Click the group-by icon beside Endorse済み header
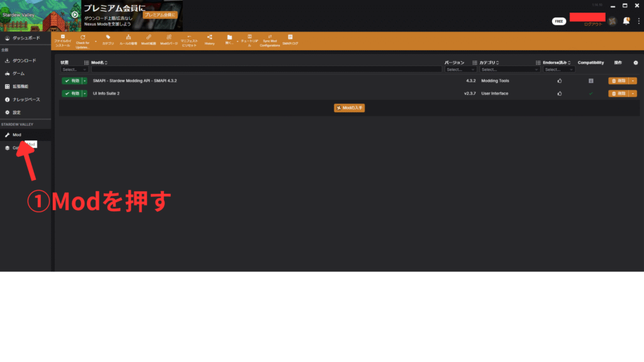This screenshot has height=362, width=644. click(x=538, y=63)
